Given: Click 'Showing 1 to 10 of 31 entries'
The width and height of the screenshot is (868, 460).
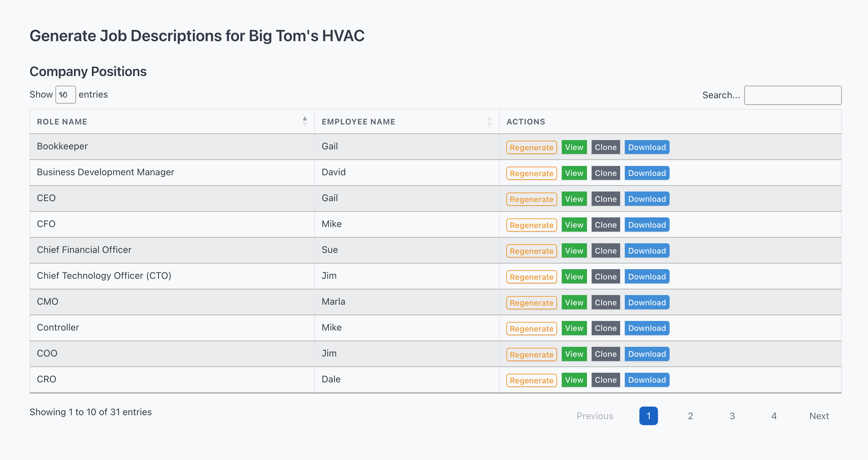Looking at the screenshot, I should coord(91,412).
